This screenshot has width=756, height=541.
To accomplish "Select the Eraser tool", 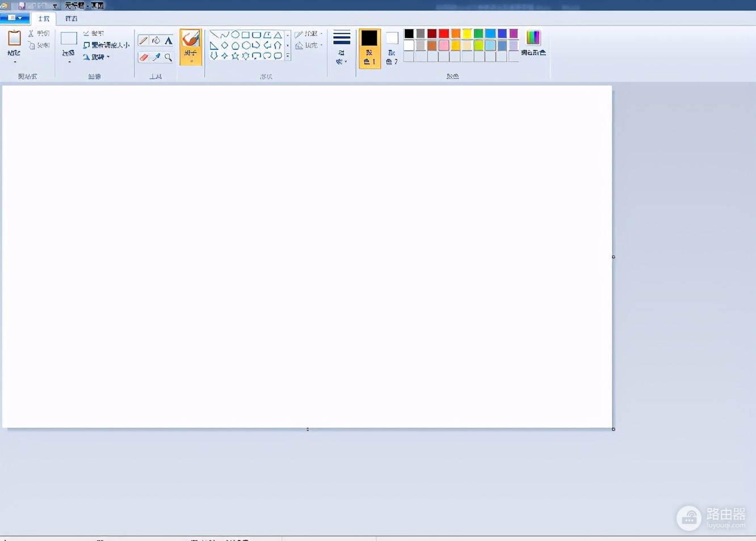I will [144, 57].
